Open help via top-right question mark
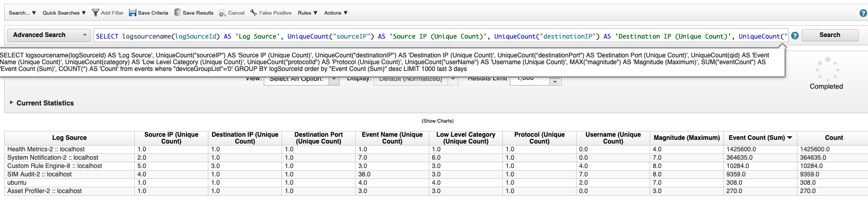 tap(863, 13)
